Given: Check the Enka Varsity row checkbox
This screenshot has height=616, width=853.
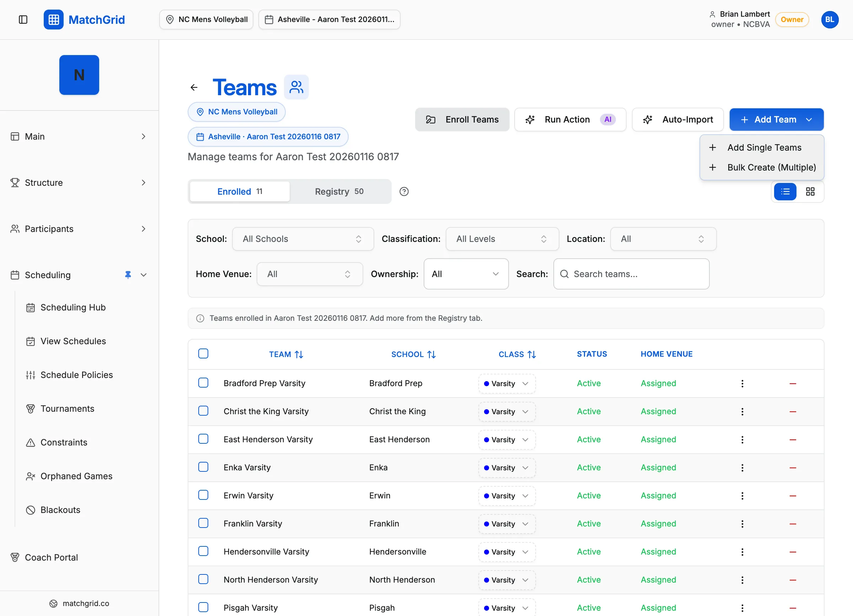Looking at the screenshot, I should [x=203, y=467].
